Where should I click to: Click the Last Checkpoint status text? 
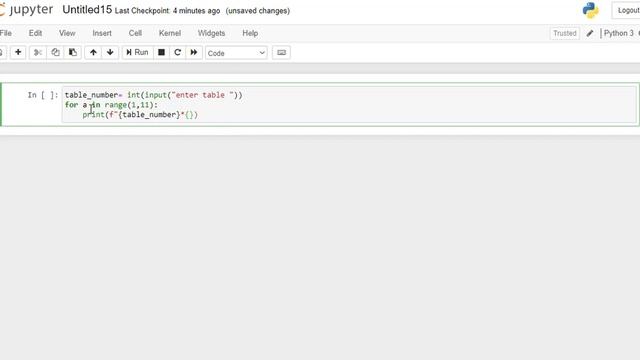(167, 11)
